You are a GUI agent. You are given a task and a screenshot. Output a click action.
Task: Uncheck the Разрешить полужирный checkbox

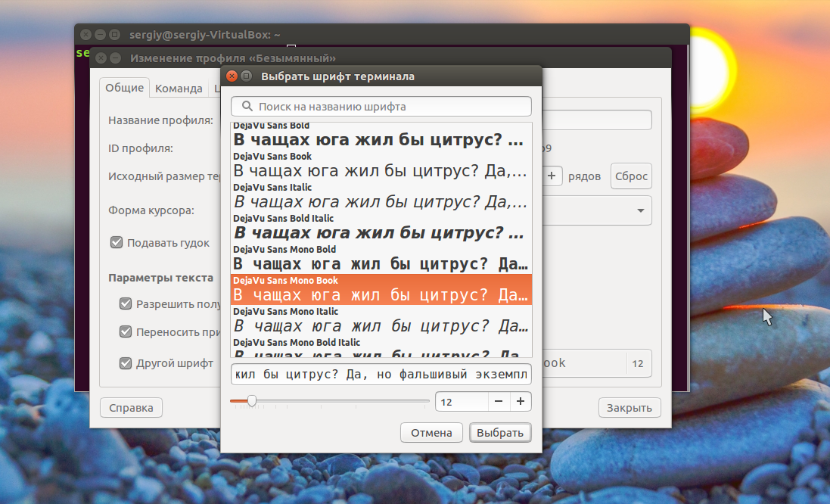coord(126,304)
